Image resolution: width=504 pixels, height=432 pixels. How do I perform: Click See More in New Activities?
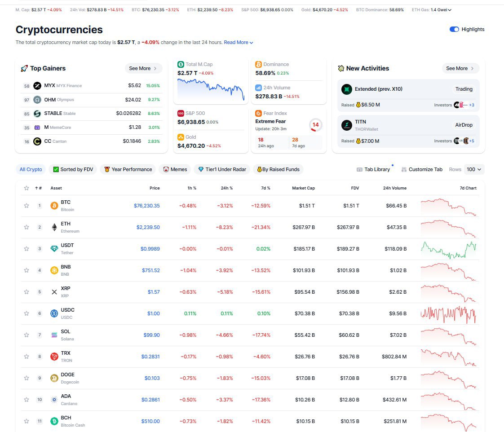coord(460,68)
